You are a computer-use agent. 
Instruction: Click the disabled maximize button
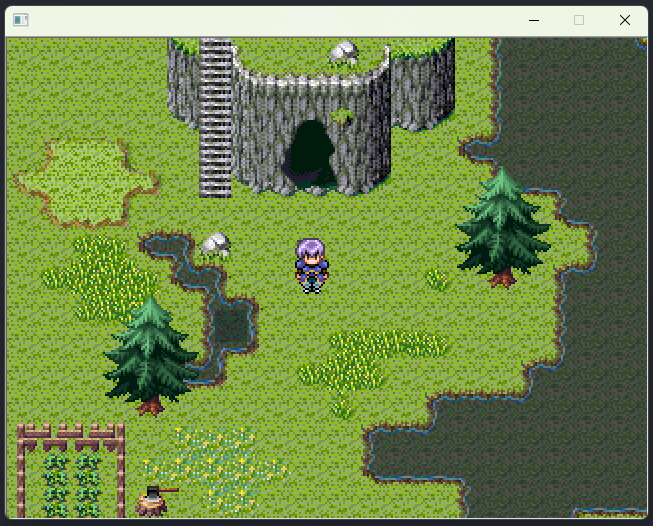pos(579,20)
